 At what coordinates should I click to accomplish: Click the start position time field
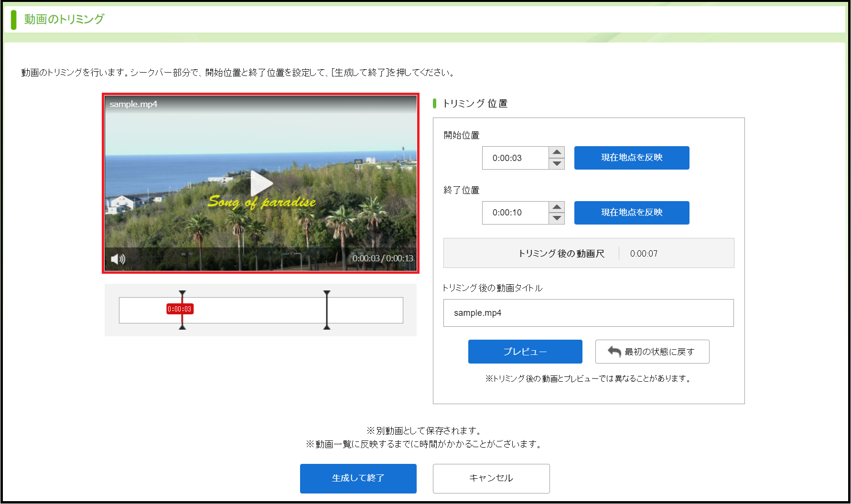click(x=515, y=158)
